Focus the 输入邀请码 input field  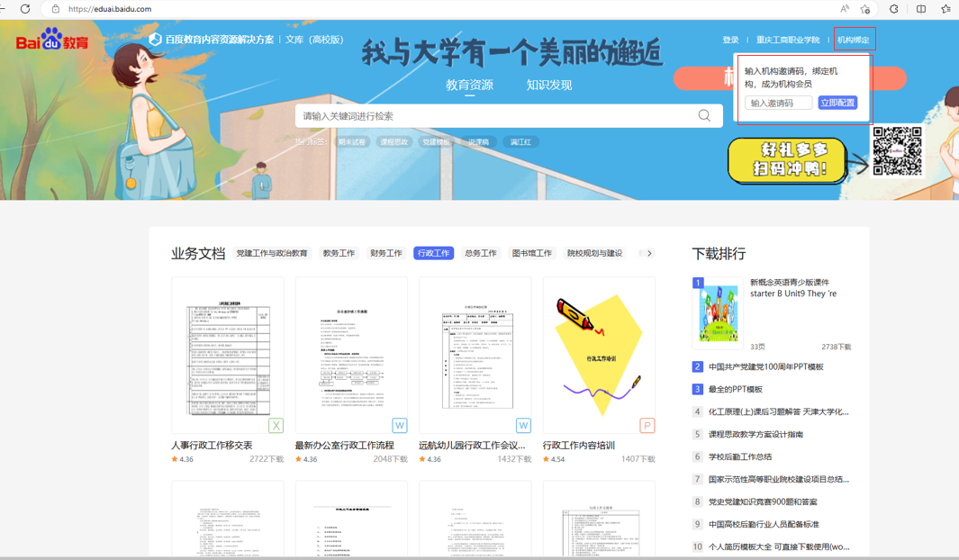pyautogui.click(x=779, y=104)
